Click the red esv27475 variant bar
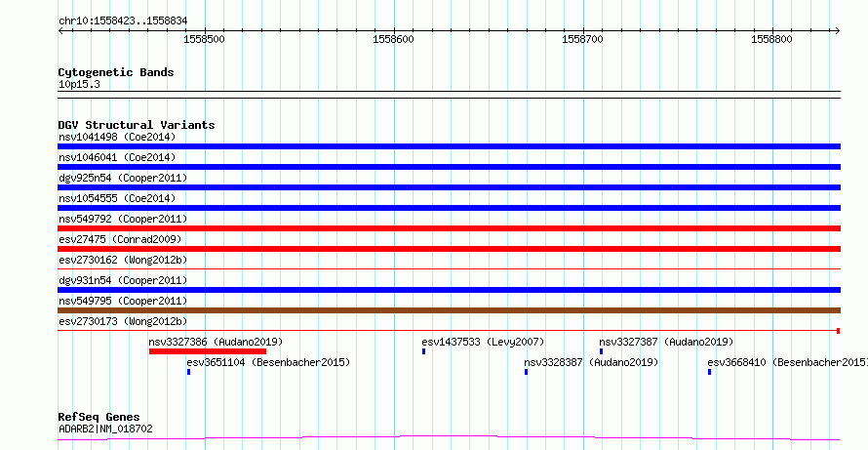868x450 pixels. (x=449, y=249)
